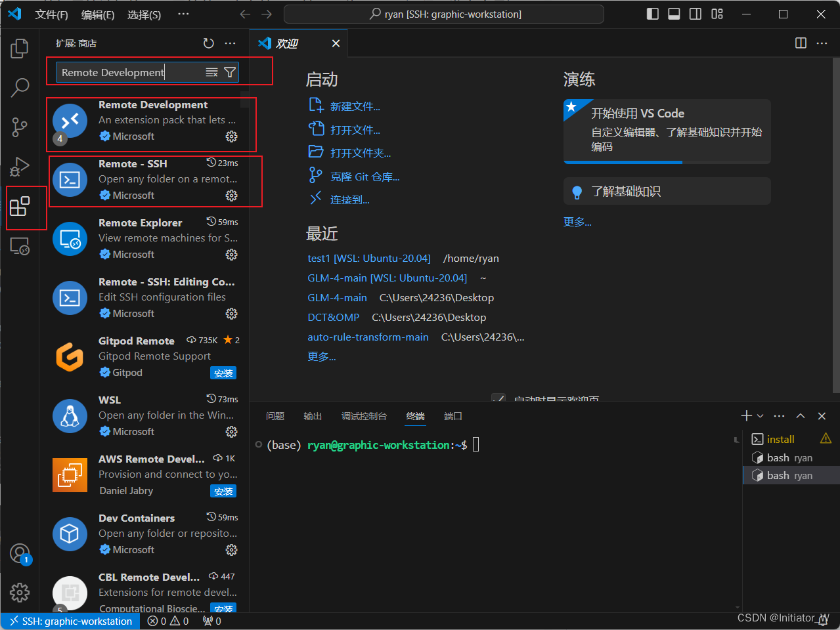Open the Accounts icon with badge
The image size is (840, 630).
click(20, 554)
